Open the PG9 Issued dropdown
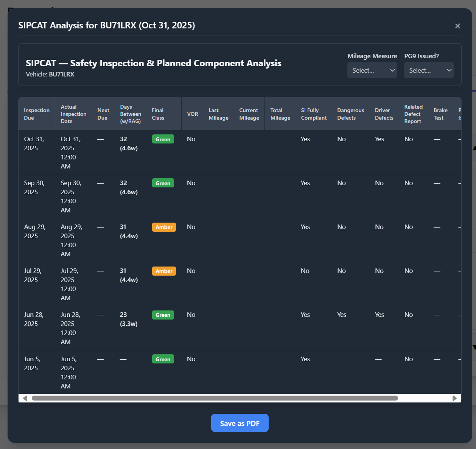The width and height of the screenshot is (476, 449). pos(428,70)
